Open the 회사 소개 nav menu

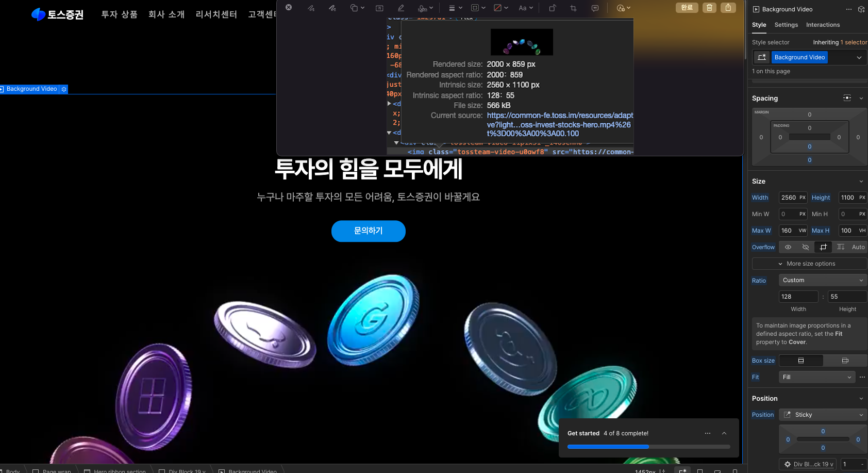[x=166, y=14]
